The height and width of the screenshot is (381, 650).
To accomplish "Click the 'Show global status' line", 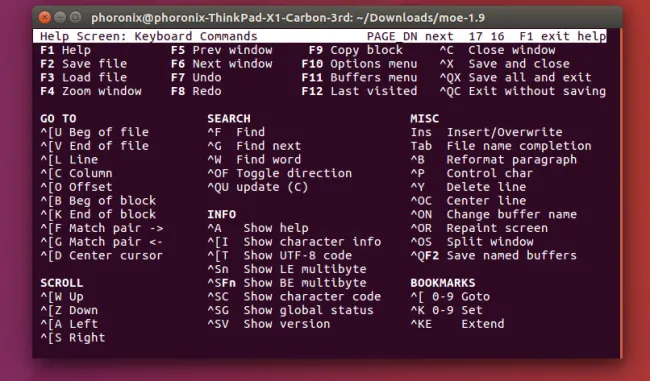I will [x=290, y=310].
